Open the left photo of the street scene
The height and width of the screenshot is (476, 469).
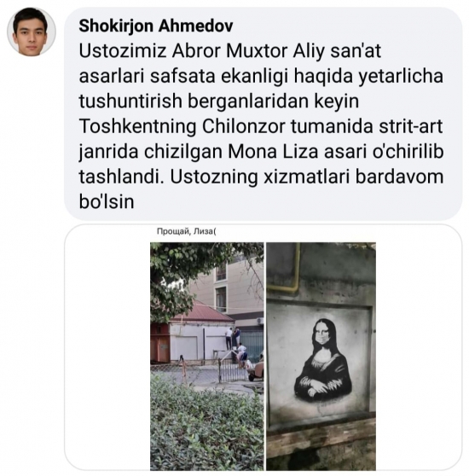tap(207, 357)
